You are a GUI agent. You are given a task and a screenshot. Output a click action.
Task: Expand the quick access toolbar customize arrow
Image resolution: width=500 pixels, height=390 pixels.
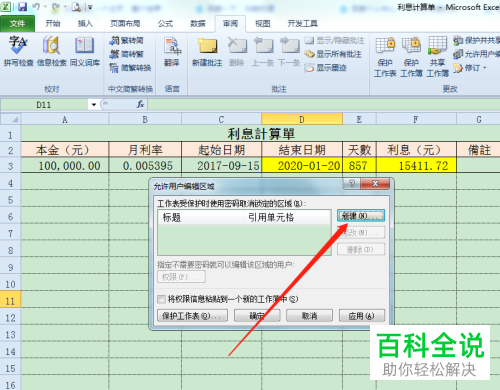tap(90, 7)
